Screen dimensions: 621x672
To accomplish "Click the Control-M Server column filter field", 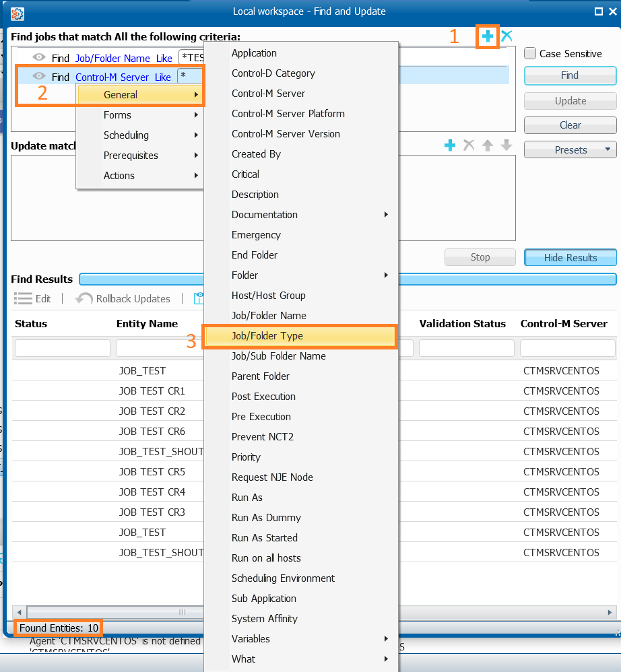I will 567,348.
